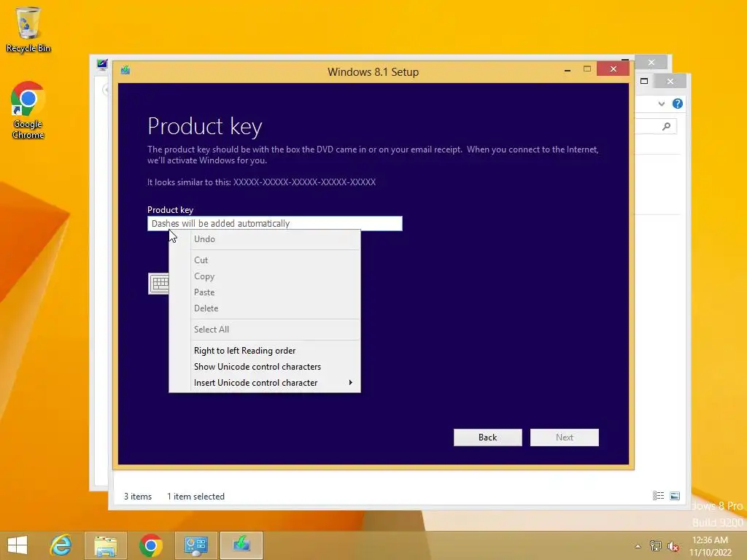
Task: Expand the ribbon chevron in Explorer window
Action: point(661,104)
